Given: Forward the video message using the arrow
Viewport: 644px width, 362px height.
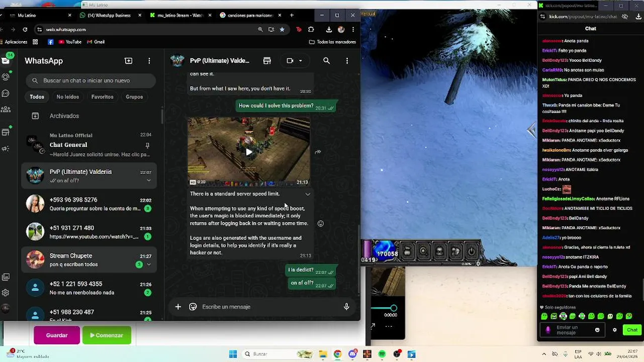Looking at the screenshot, I should [318, 152].
